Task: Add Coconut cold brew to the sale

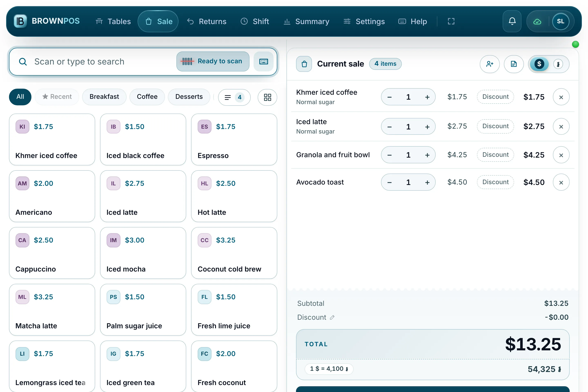Action: click(x=234, y=253)
